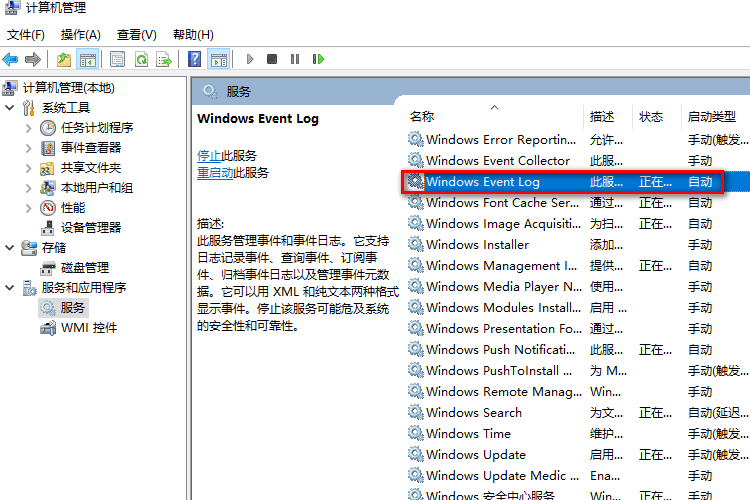
Task: Select Windows Image Acquisition service row
Action: point(577,224)
